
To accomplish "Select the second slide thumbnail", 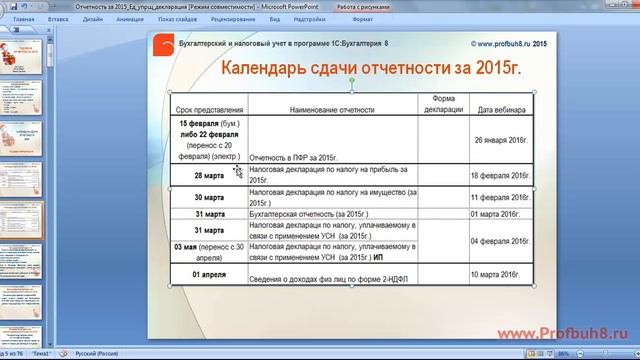I will [21, 98].
